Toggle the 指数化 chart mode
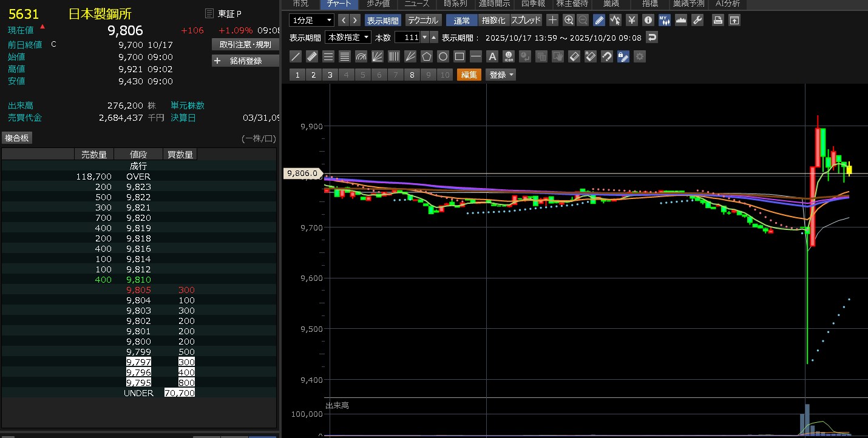 tap(493, 20)
